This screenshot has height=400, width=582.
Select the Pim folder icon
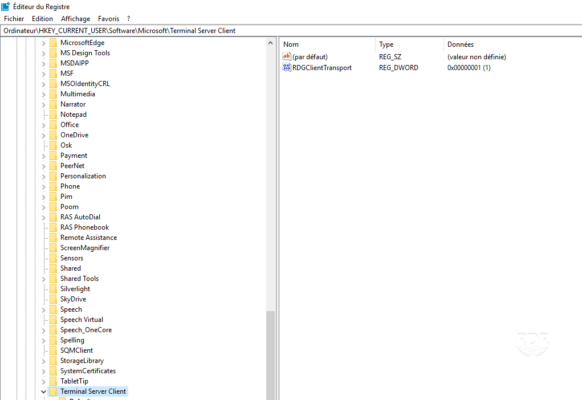pyautogui.click(x=53, y=197)
